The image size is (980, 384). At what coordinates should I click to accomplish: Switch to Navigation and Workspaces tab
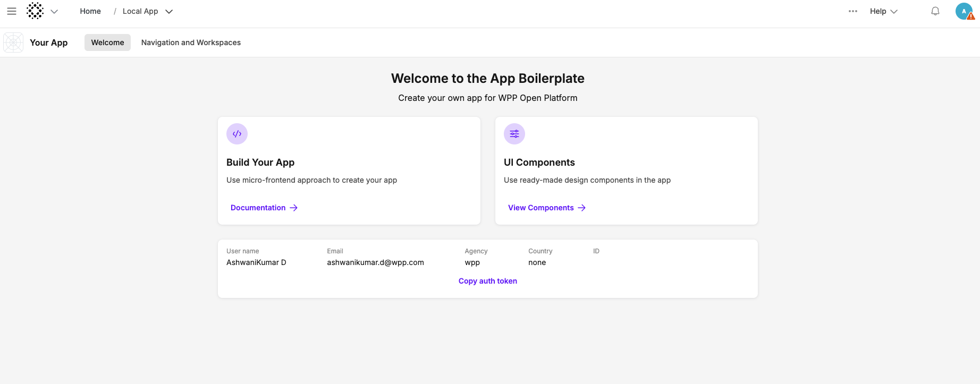pyautogui.click(x=191, y=42)
